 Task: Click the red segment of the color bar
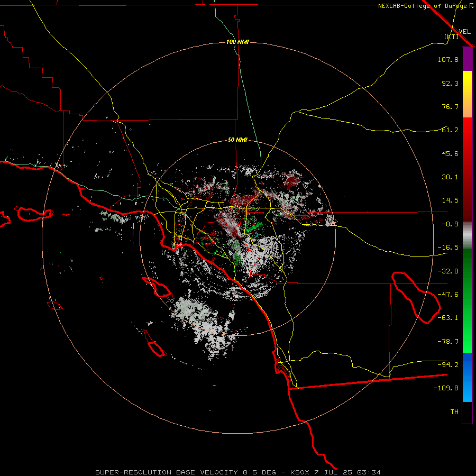467,169
